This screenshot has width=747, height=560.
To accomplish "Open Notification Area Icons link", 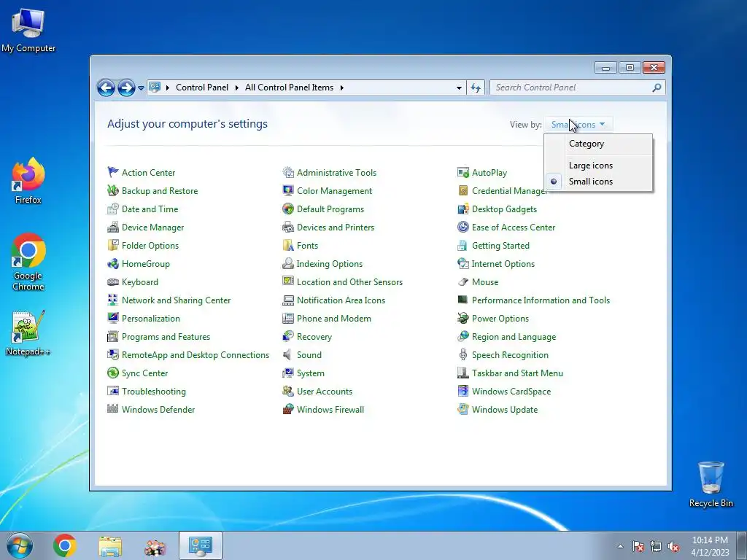I will point(341,300).
